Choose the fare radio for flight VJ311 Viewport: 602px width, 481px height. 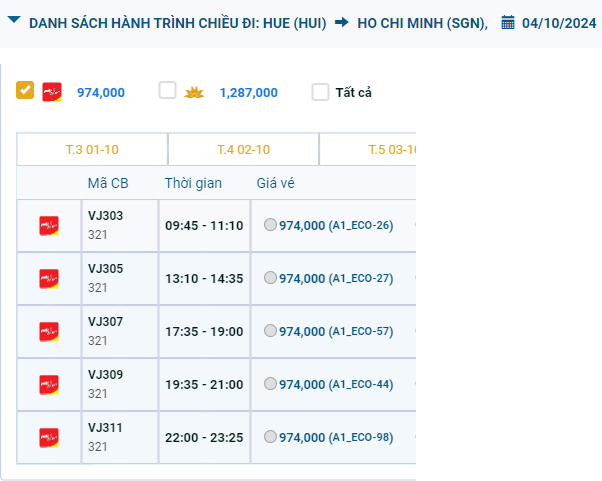pos(270,437)
